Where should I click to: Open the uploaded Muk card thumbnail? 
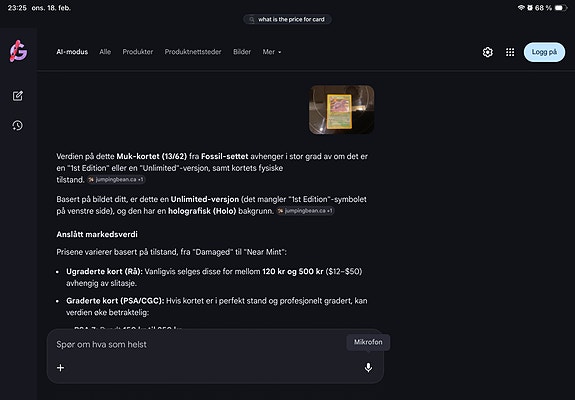(341, 110)
